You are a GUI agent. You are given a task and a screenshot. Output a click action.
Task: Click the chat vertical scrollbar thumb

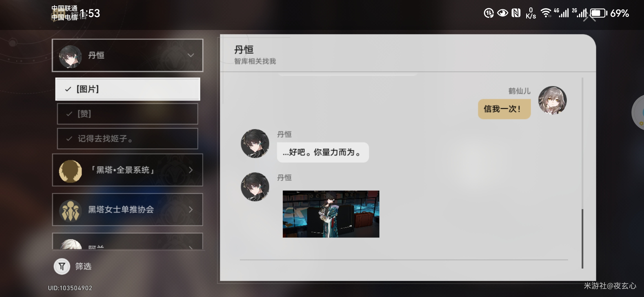(582, 238)
